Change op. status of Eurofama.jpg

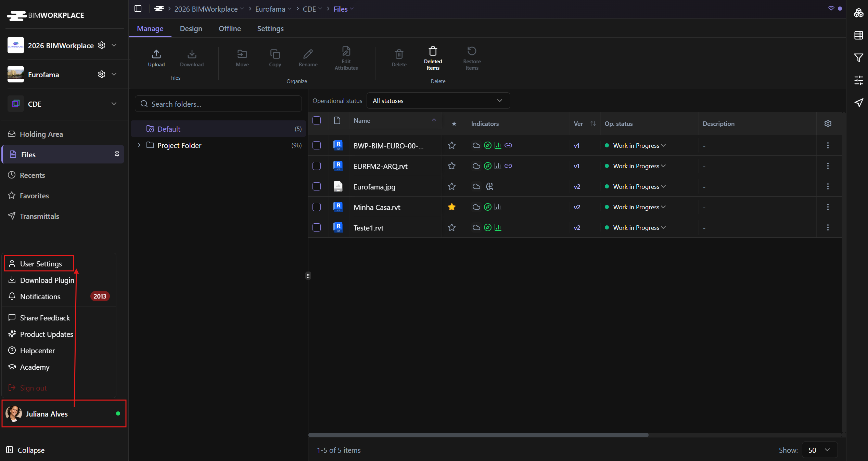tap(635, 186)
